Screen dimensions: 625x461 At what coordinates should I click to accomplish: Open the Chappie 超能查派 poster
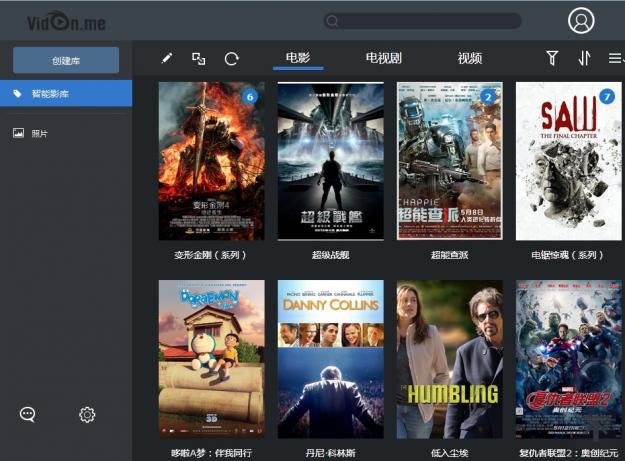(450, 161)
